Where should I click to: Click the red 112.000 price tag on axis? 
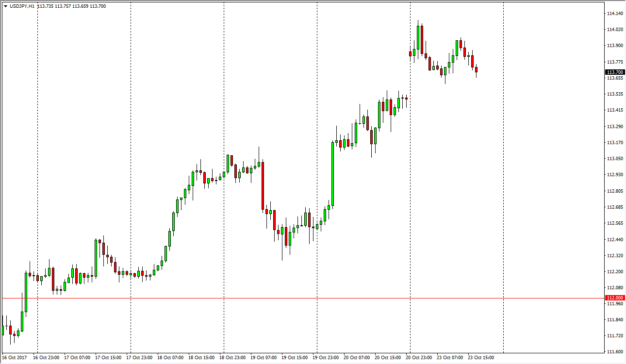614,298
